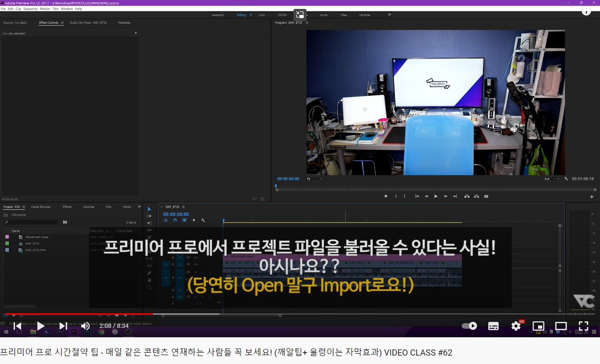This screenshot has height=364, width=600.
Task: Exit miniplayer expand icon at top center
Action: coord(300,15)
